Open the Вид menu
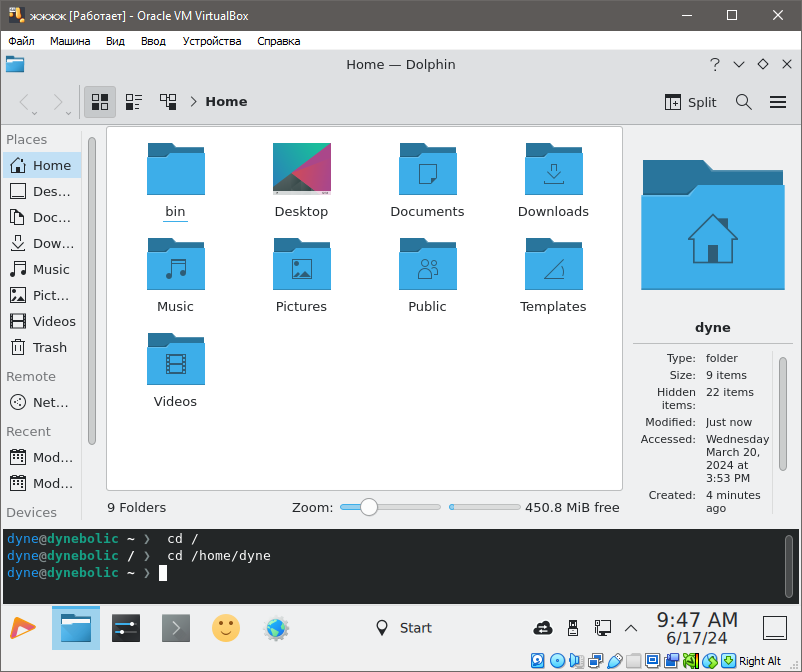Viewport: 802px width, 672px height. [115, 41]
